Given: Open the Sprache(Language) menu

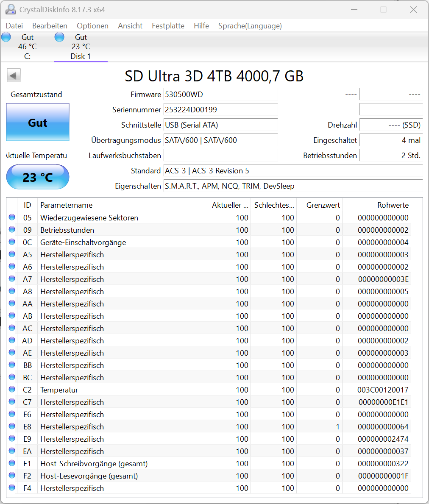Looking at the screenshot, I should click(250, 26).
